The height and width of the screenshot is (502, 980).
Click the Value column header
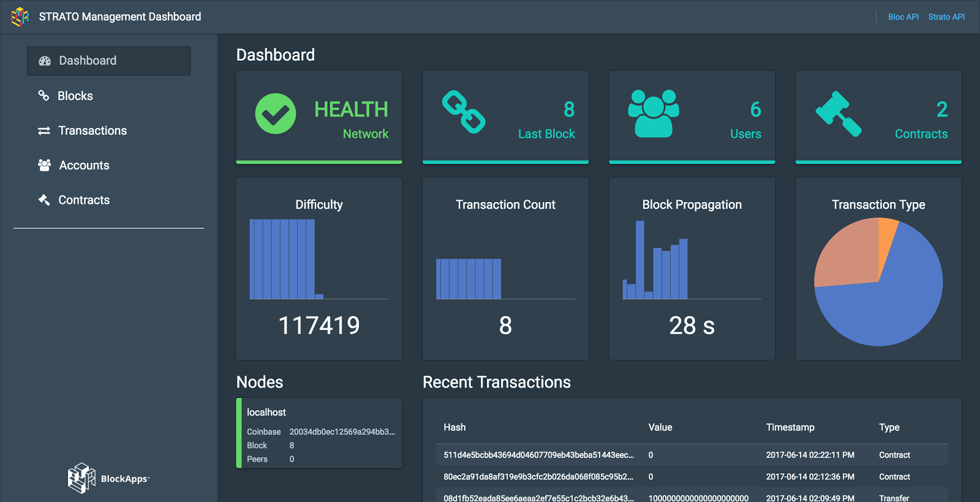[x=660, y=427]
